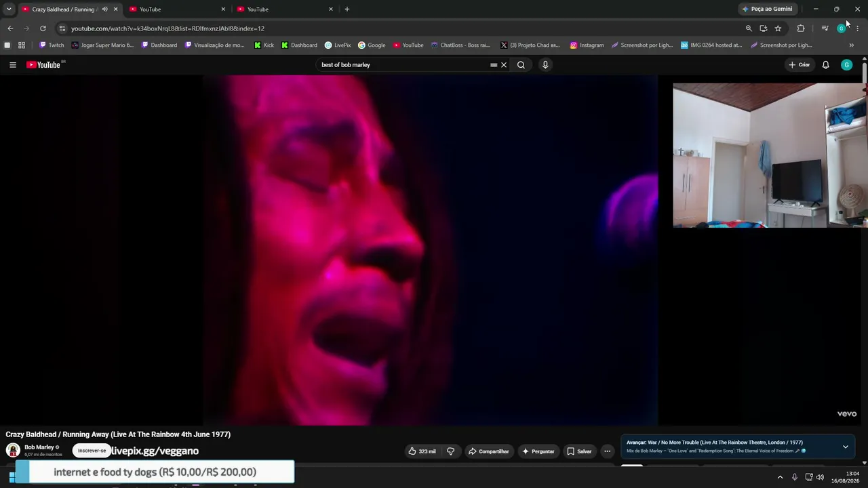Screen dimensions: 868x488
Task: Click the '323 mil' like count
Action: coord(427,451)
